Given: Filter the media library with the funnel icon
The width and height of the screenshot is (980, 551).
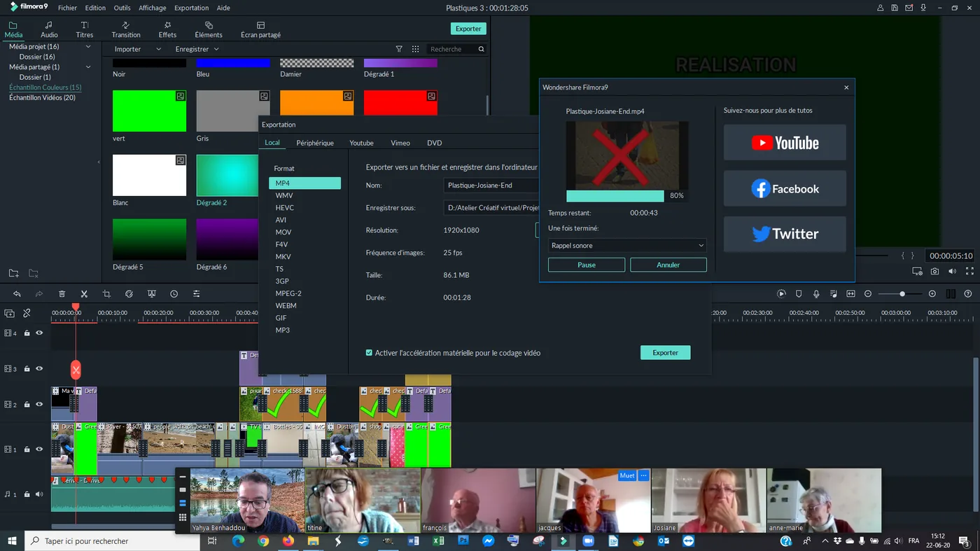Looking at the screenshot, I should [399, 49].
